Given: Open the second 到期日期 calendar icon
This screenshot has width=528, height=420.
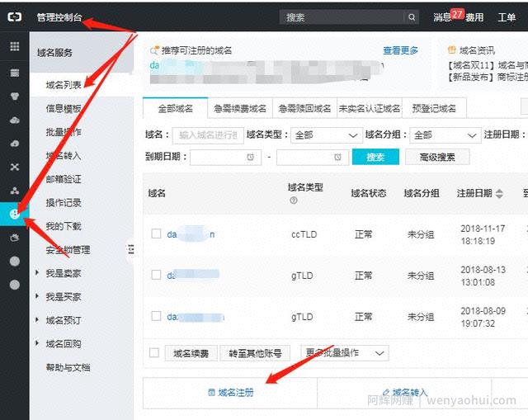Looking at the screenshot, I should coord(337,157).
